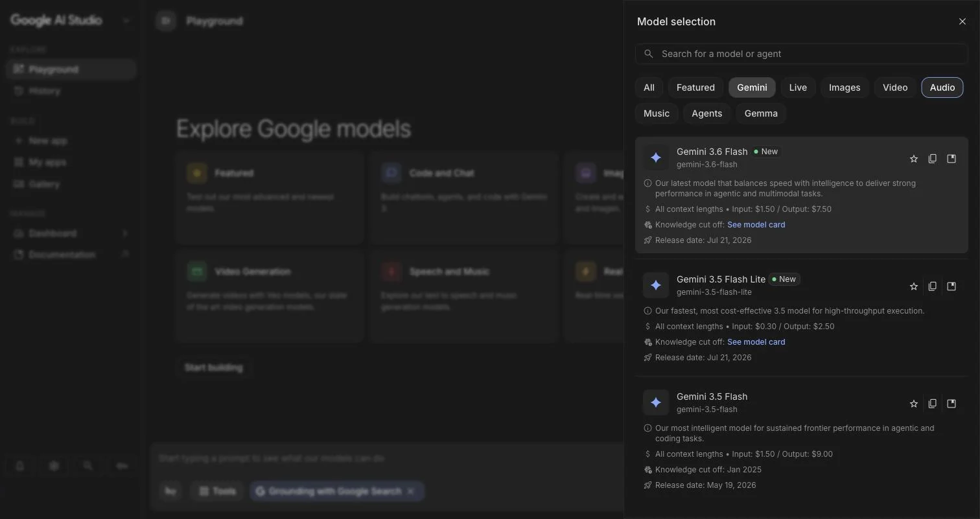The width and height of the screenshot is (980, 519).
Task: Click the green icon on the Video Generation card
Action: click(197, 271)
